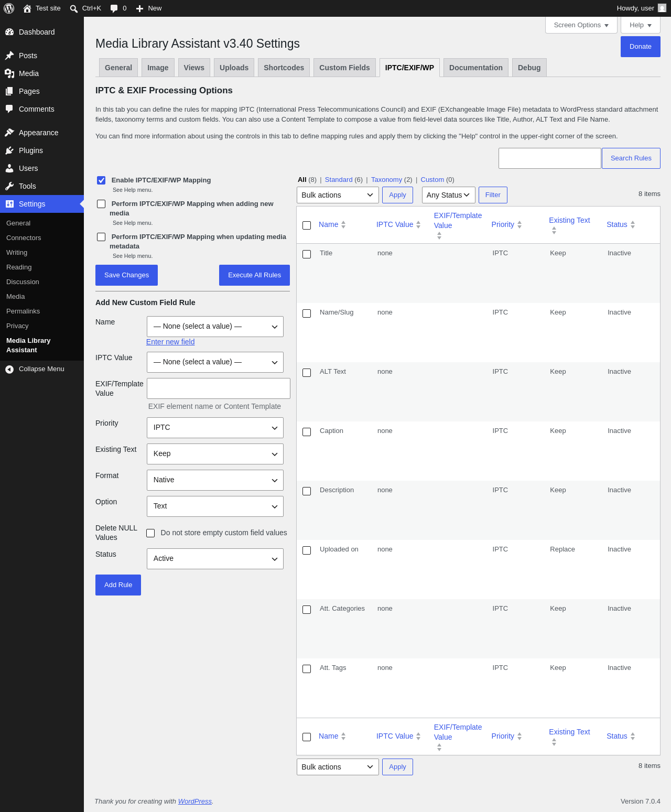Switch to the Shortcodes tab
This screenshot has width=671, height=812.
click(x=284, y=68)
